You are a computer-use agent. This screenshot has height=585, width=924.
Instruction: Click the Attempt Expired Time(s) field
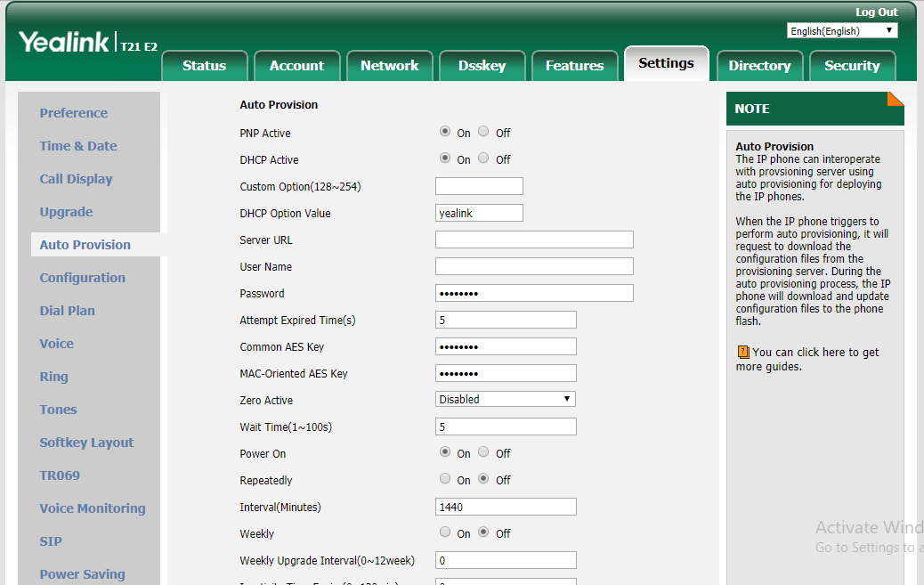click(506, 320)
